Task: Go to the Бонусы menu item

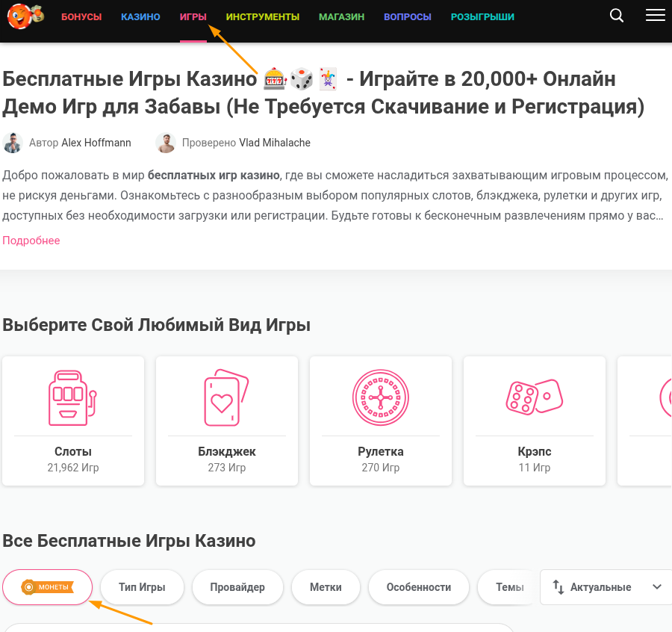Action: pos(81,16)
